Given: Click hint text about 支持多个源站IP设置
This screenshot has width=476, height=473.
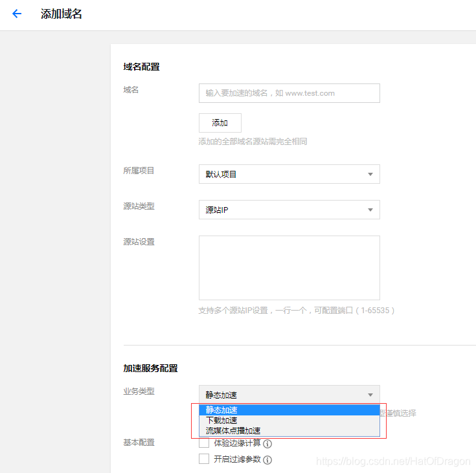Looking at the screenshot, I should (297, 311).
